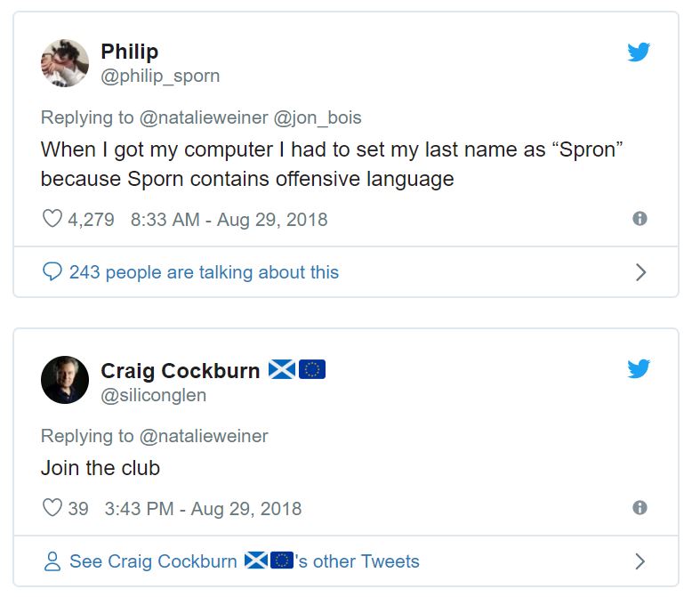Open info icon on Philip's tweet

pyautogui.click(x=639, y=218)
